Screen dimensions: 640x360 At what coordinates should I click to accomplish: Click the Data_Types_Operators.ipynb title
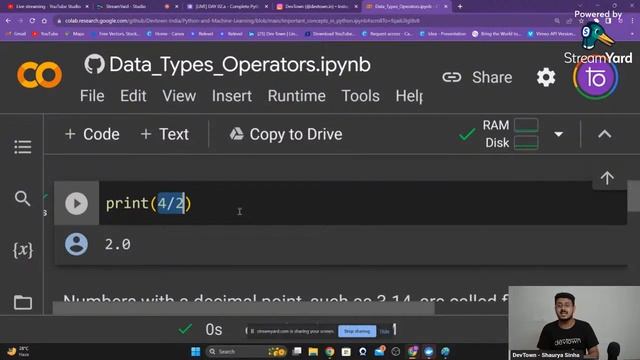[240, 65]
